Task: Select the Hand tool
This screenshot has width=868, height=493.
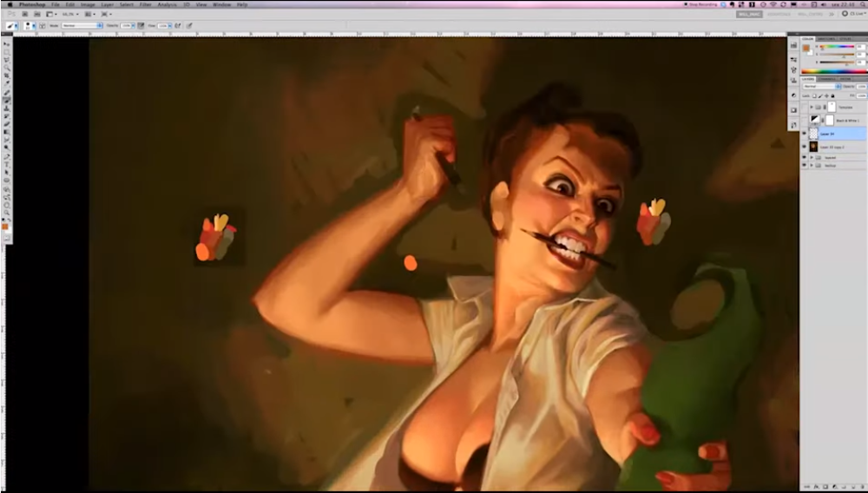Action: (x=7, y=205)
